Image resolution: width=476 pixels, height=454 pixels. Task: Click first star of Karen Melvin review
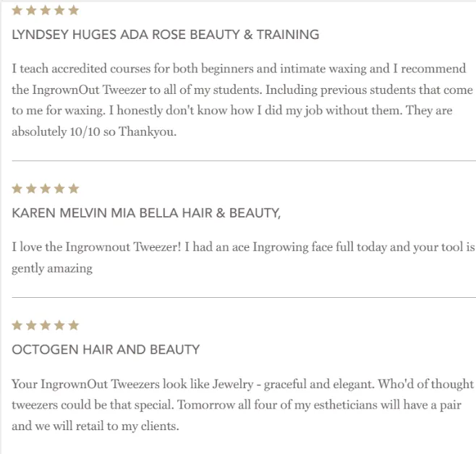coord(17,189)
